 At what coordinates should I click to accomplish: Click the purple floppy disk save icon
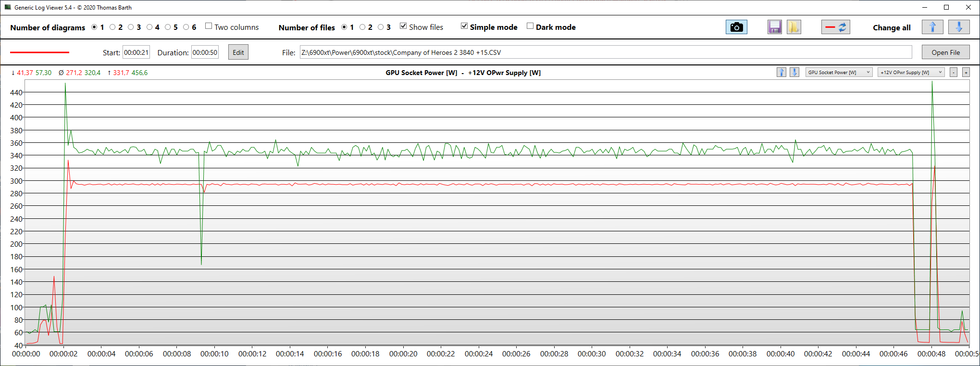click(774, 27)
